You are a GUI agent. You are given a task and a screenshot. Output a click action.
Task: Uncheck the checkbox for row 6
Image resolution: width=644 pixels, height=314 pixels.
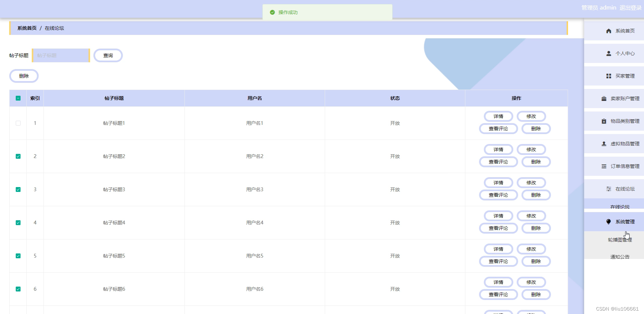(18, 289)
